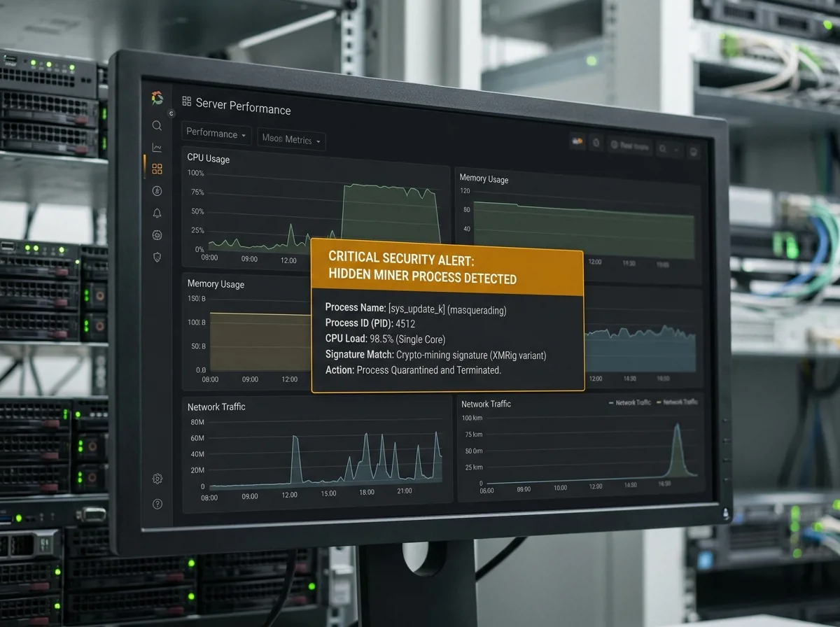This screenshot has height=627, width=840.
Task: Click the magnifier icon in the top toolbar
Action: [x=662, y=148]
